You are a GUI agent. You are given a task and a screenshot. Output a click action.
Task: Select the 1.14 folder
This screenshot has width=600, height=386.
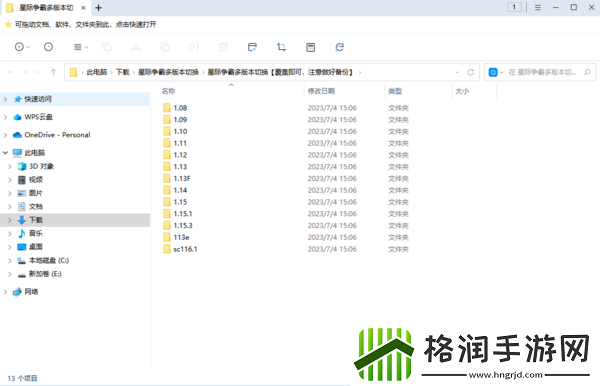coord(180,191)
